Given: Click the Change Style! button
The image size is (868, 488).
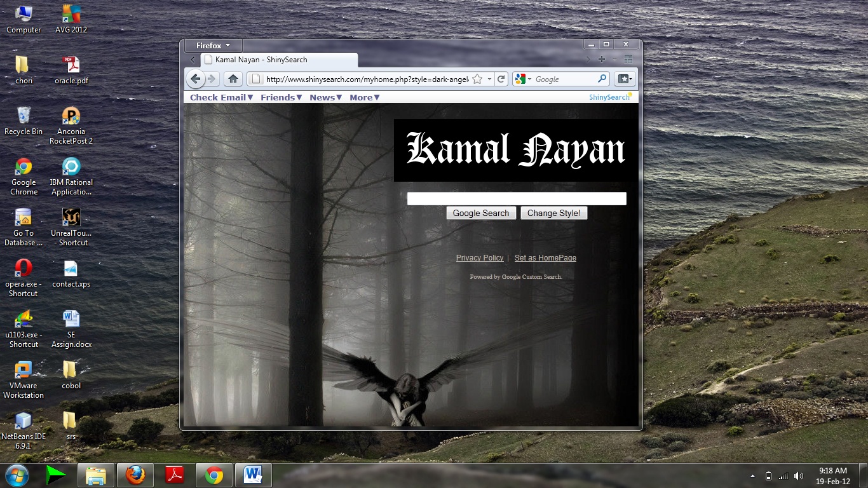Looking at the screenshot, I should 553,213.
